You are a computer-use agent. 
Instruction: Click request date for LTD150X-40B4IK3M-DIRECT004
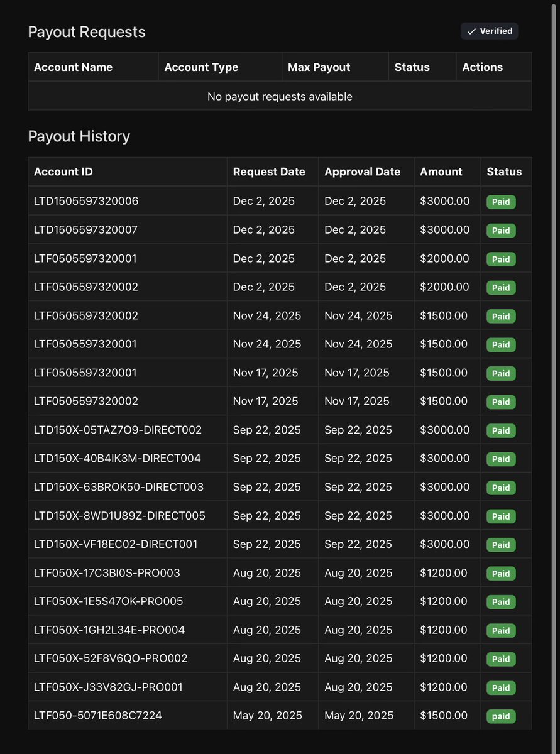[x=267, y=458]
